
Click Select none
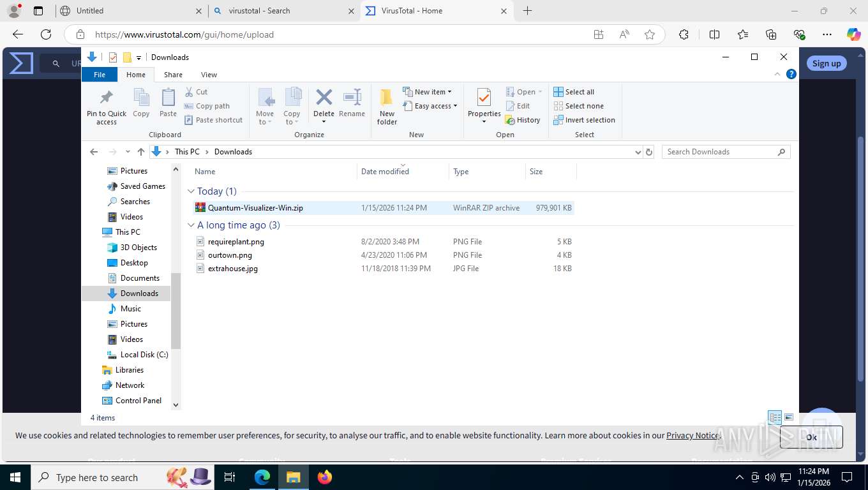pos(578,106)
